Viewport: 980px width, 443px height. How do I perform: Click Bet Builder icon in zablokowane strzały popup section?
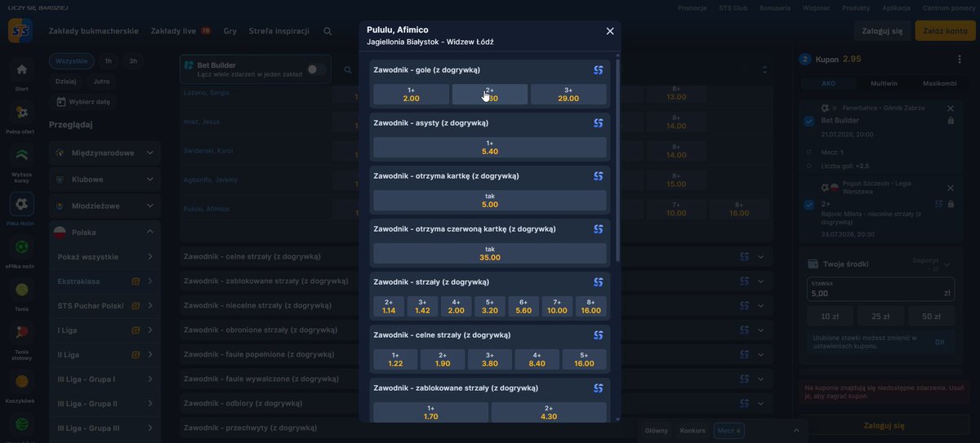598,388
